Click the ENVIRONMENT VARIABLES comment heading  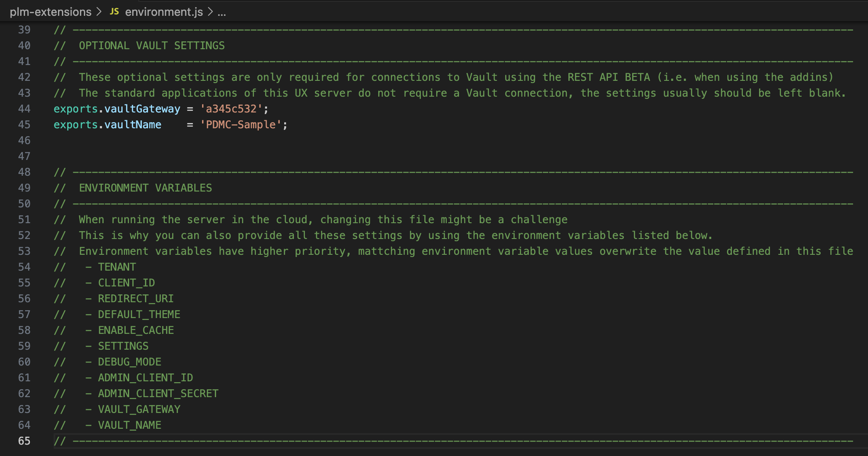[x=145, y=188]
